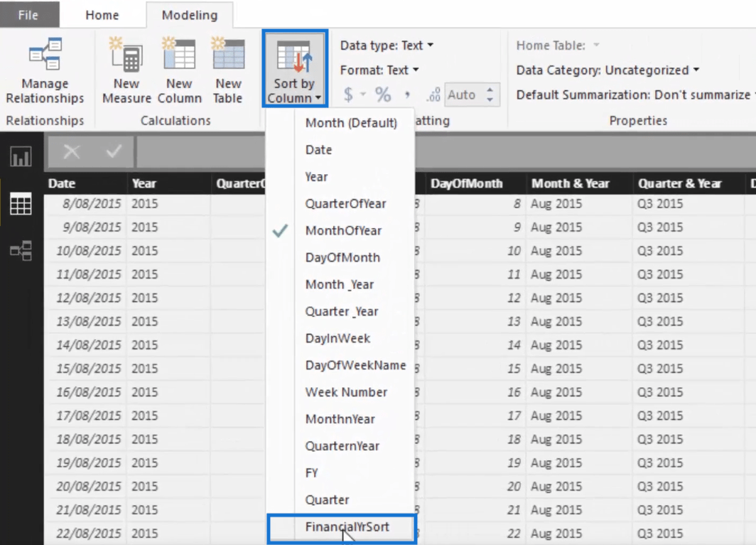Toggle thousands separator comma
The height and width of the screenshot is (545, 756).
pos(408,95)
